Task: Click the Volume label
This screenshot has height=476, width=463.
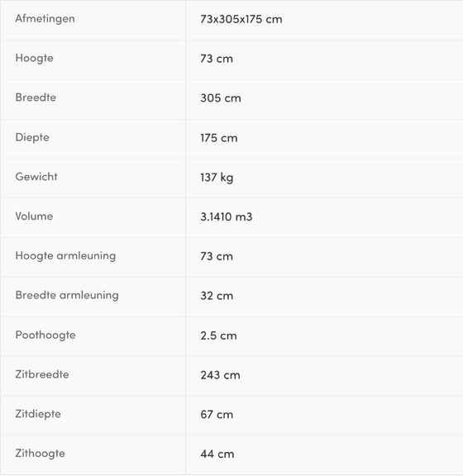Action: pos(34,217)
